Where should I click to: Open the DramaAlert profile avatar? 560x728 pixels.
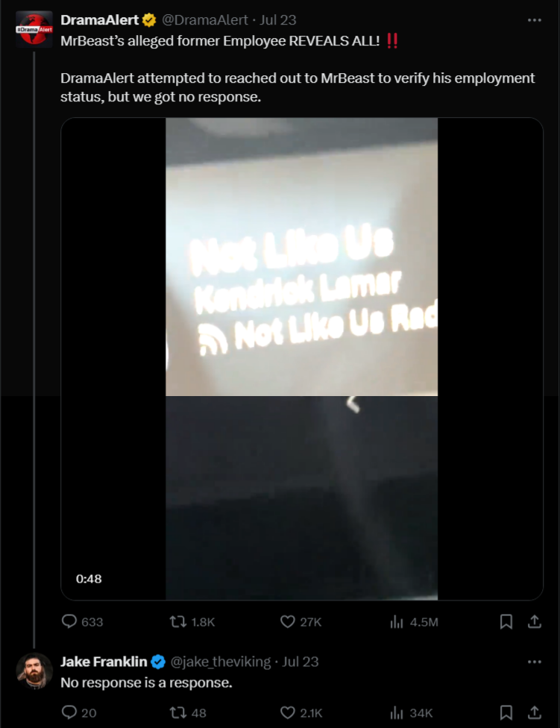pos(34,29)
